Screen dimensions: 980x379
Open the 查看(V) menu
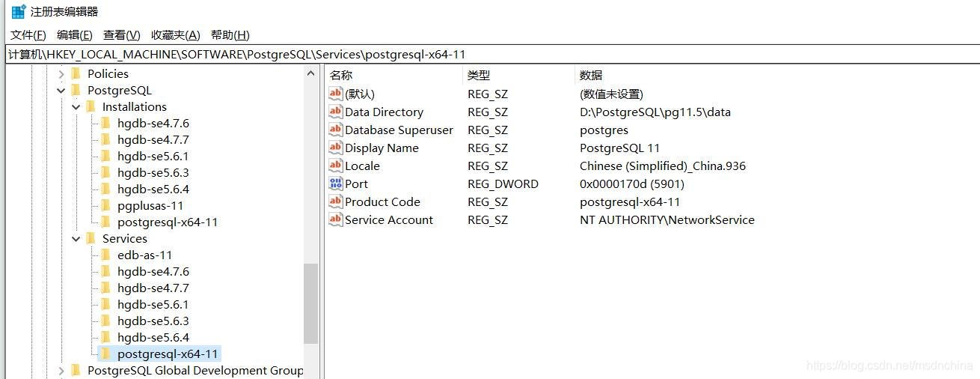(x=122, y=35)
